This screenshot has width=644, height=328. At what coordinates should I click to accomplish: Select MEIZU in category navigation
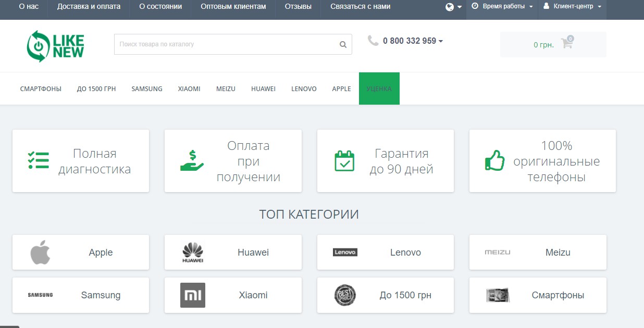click(226, 89)
